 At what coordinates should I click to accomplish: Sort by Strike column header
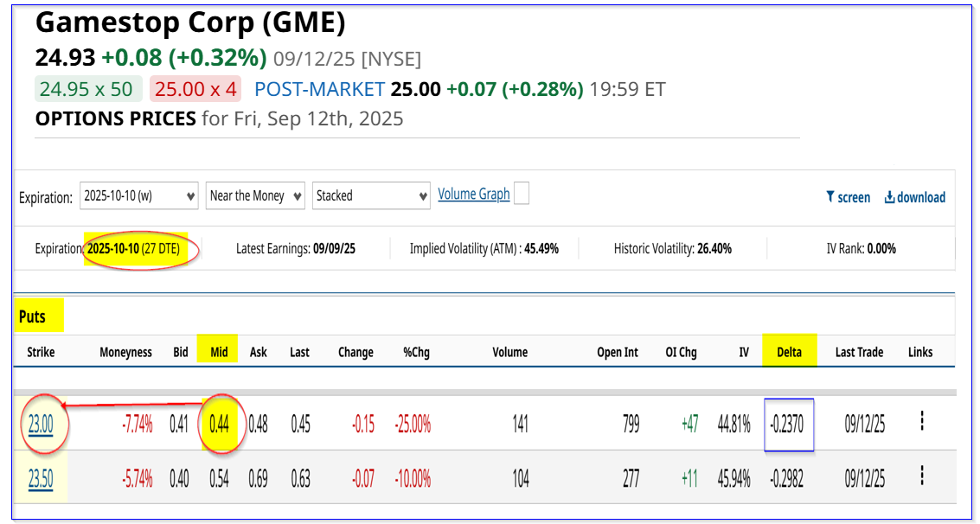pos(42,352)
